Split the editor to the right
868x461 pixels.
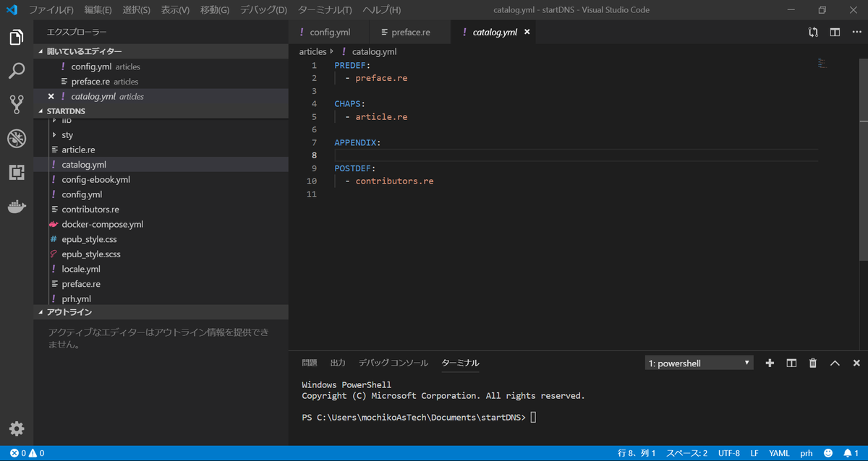click(x=835, y=32)
